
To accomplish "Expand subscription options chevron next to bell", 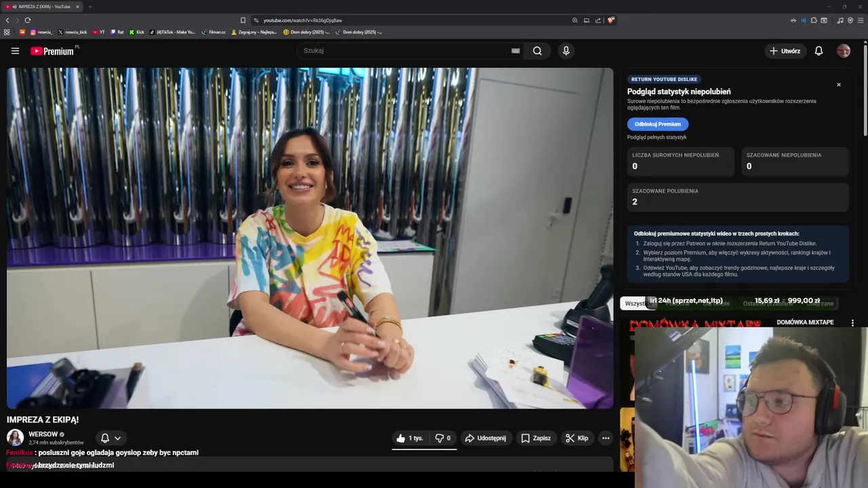I will [117, 438].
